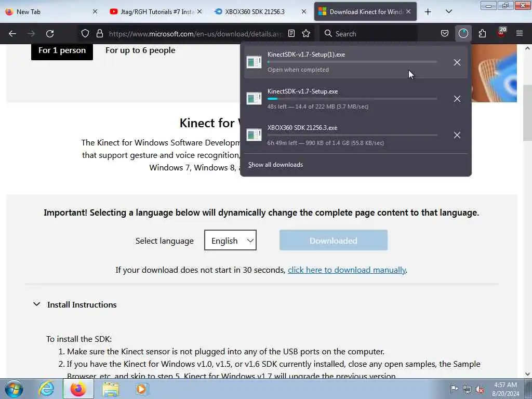The height and width of the screenshot is (399, 532).
Task: Bookmark this page with the star icon
Action: pyautogui.click(x=306, y=33)
